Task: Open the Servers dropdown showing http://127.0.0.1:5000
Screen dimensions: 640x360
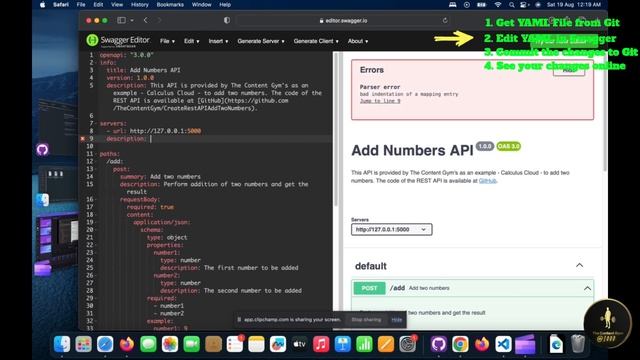Action: point(391,229)
